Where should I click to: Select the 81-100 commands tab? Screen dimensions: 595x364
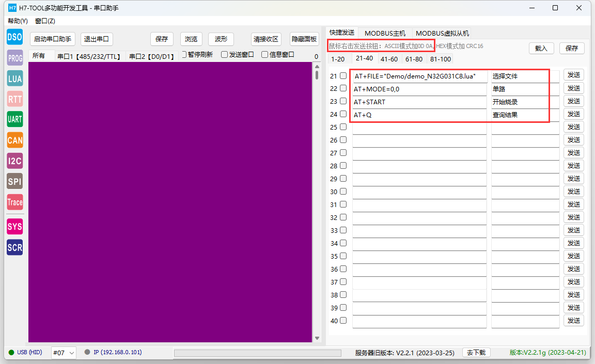point(441,59)
